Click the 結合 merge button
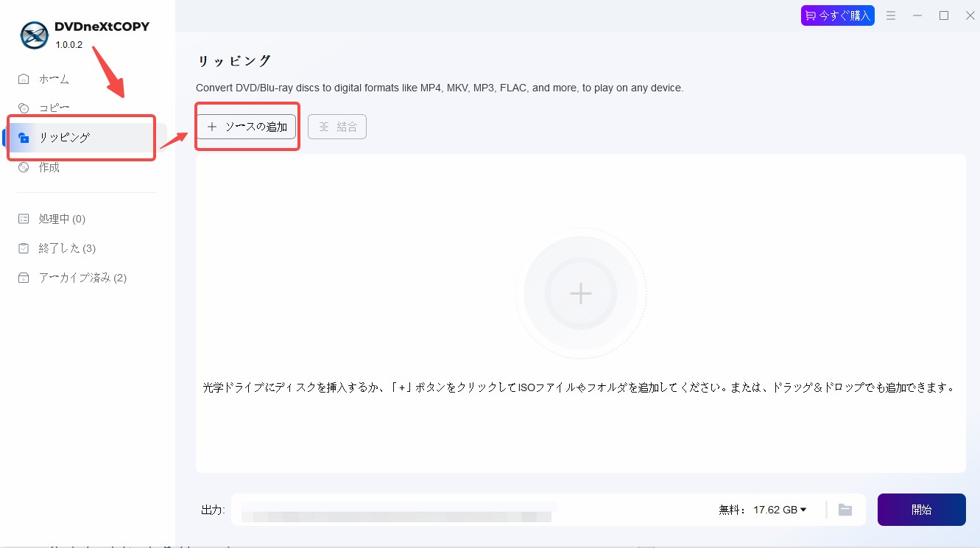 [x=337, y=127]
